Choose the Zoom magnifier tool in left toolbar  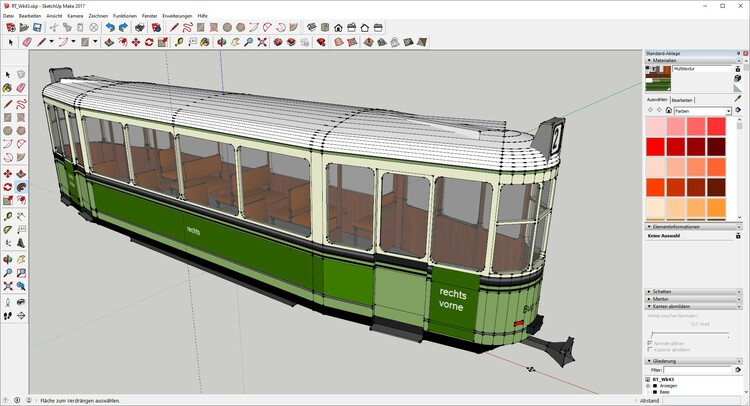pos(8,272)
